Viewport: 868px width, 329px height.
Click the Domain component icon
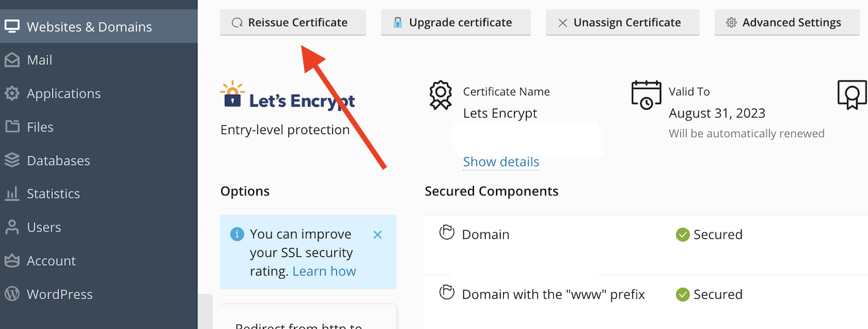click(447, 233)
